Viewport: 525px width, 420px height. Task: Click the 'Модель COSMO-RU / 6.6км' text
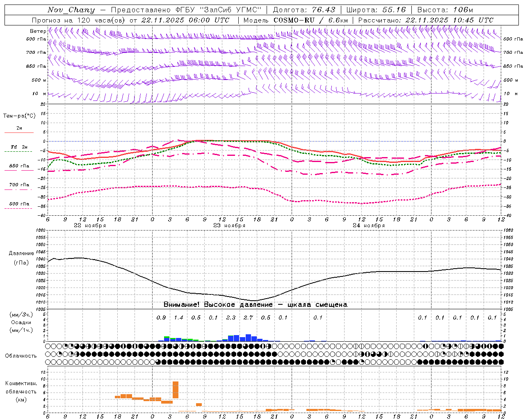(x=295, y=20)
